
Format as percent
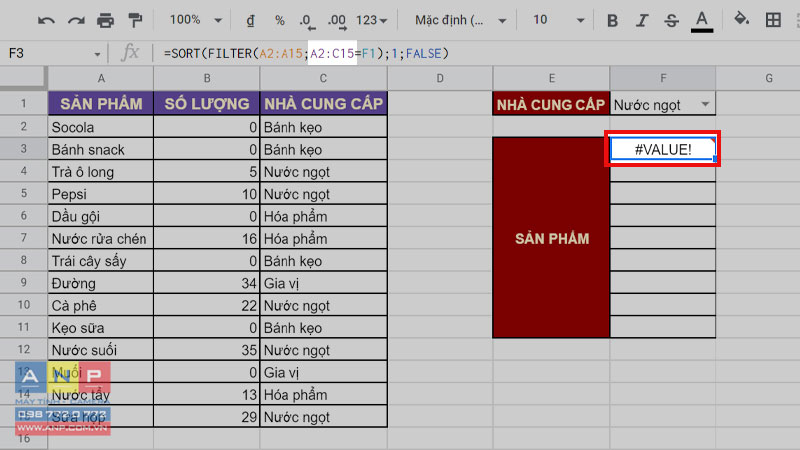[x=280, y=20]
